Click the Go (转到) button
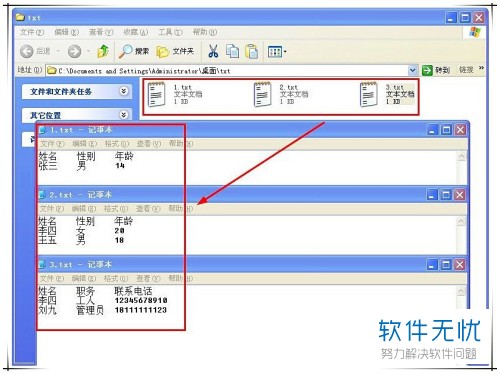 click(x=436, y=70)
